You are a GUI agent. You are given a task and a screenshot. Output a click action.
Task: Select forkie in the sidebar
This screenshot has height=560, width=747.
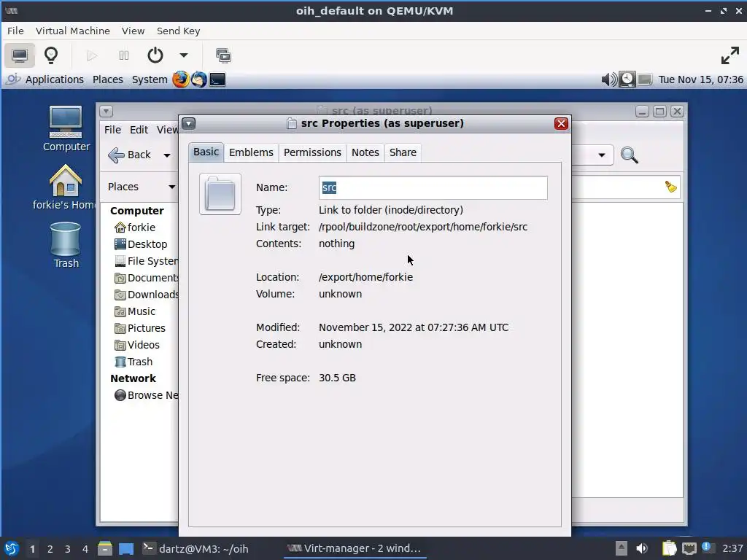[x=141, y=227]
